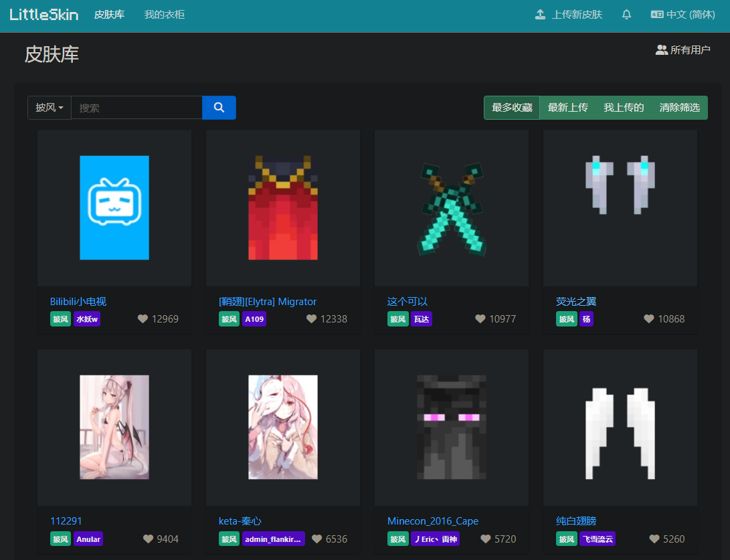
Task: Switch sorting to 最新上传
Action: point(567,108)
